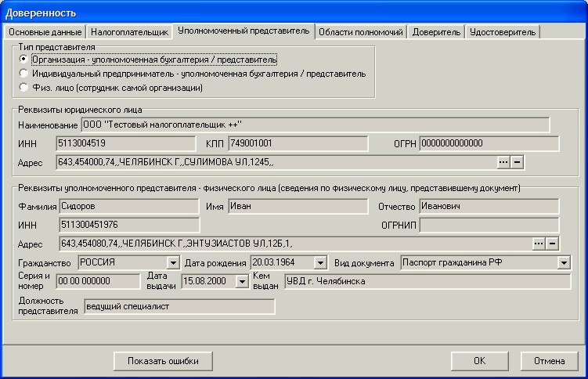Open the Дата выдачи date dropdown
The image size is (588, 379).
(241, 282)
